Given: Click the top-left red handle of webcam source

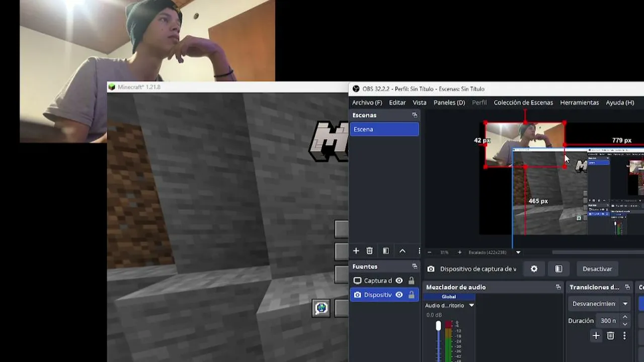Looking at the screenshot, I should point(486,123).
